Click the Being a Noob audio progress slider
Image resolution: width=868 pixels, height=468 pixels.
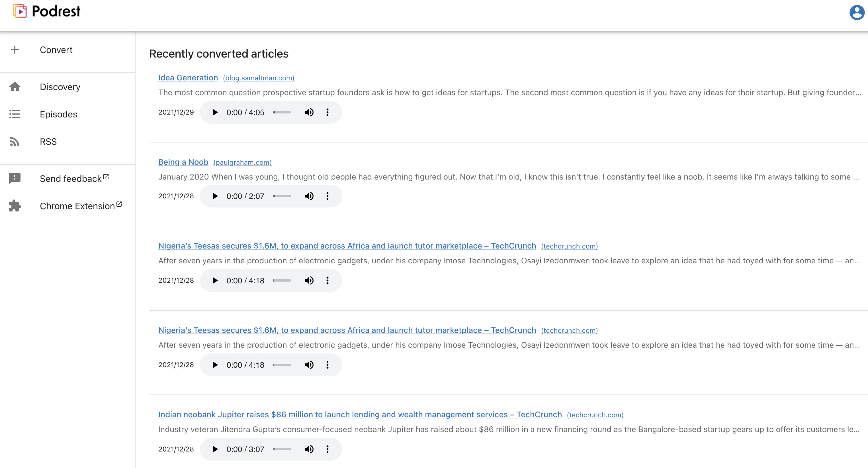point(282,196)
